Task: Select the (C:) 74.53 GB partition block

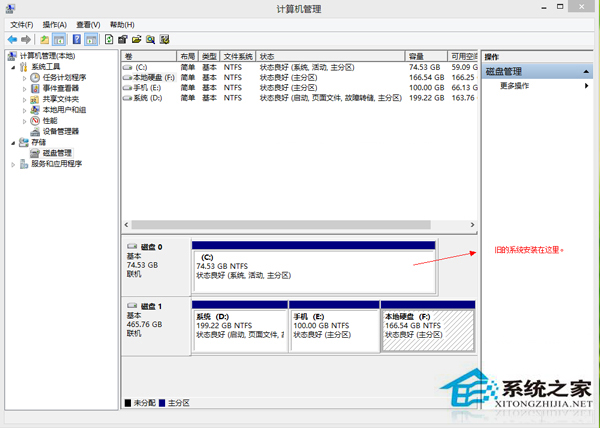Action: click(x=314, y=267)
